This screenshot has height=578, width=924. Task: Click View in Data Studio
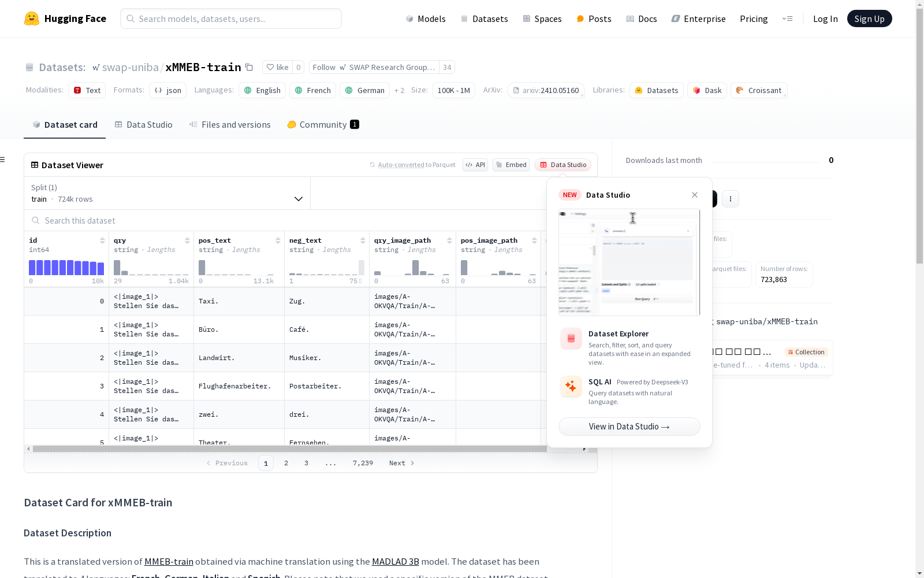pyautogui.click(x=629, y=427)
